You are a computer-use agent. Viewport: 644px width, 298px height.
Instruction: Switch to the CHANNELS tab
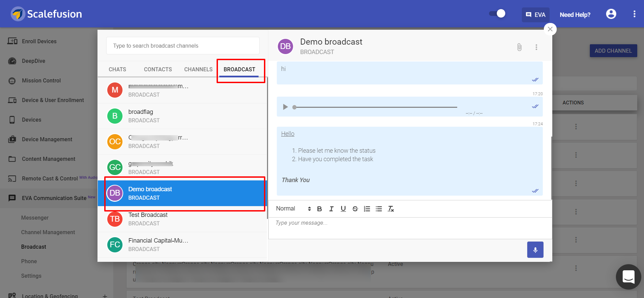point(198,69)
